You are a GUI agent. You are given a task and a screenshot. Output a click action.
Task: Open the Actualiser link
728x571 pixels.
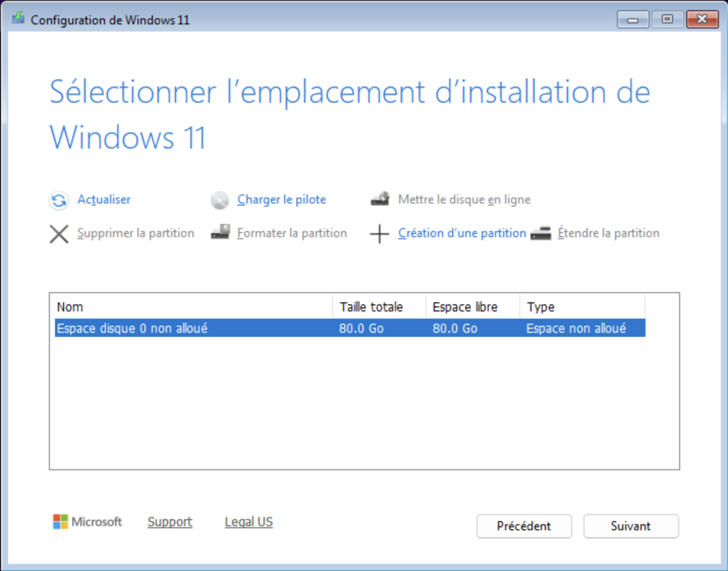coord(104,199)
